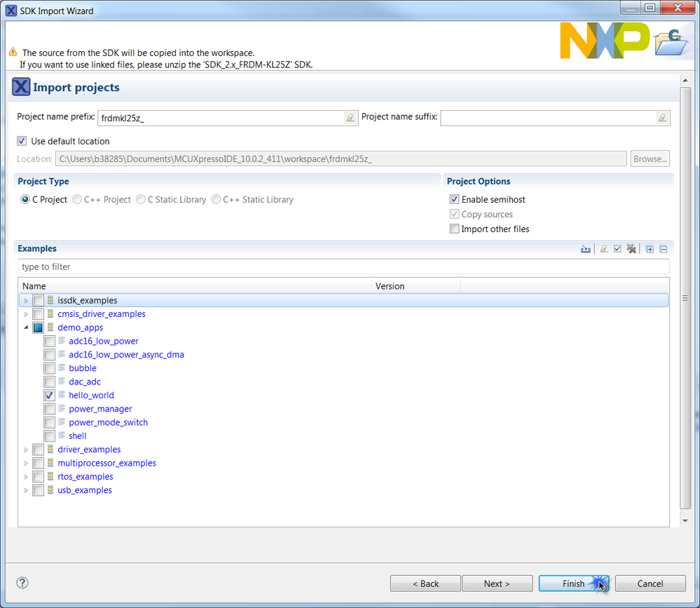
Task: Toggle the greyed-out Copy sources checkbox
Action: coord(455,214)
